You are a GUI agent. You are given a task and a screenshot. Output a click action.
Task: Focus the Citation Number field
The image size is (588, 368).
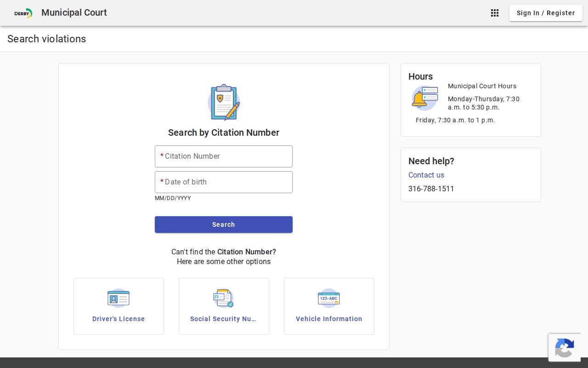pyautogui.click(x=224, y=156)
